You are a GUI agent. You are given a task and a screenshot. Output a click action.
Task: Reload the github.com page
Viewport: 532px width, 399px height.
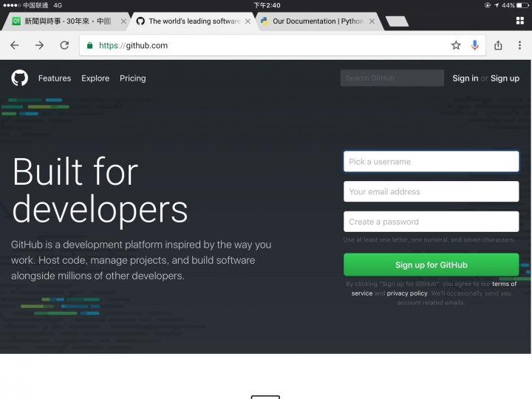pyautogui.click(x=64, y=45)
